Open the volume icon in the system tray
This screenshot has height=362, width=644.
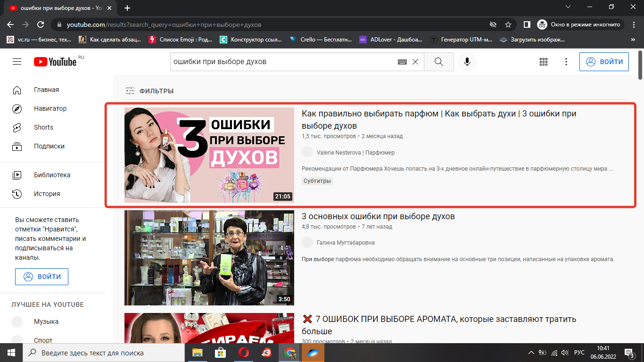coord(565,353)
